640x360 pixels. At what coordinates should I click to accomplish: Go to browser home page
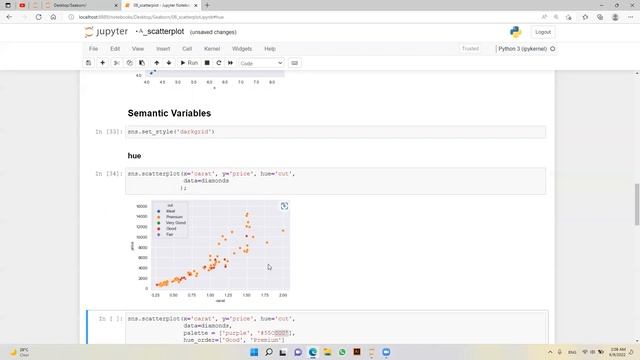(53, 17)
